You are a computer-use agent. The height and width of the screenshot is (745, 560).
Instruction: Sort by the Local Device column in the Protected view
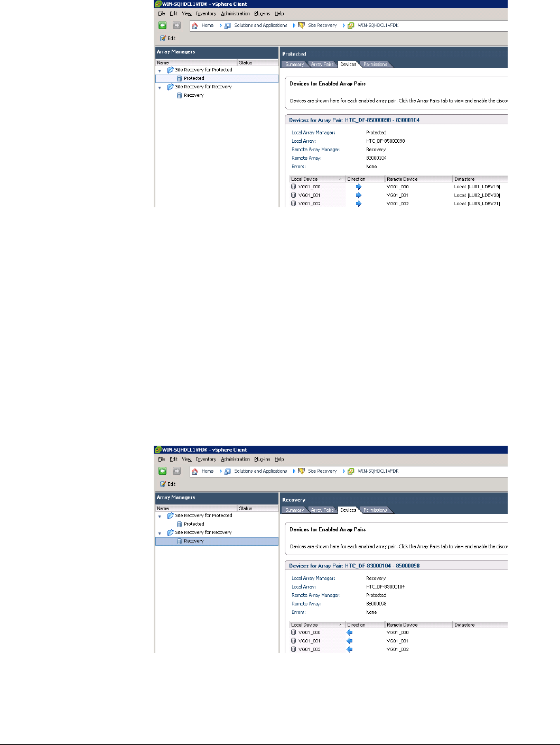pos(318,179)
